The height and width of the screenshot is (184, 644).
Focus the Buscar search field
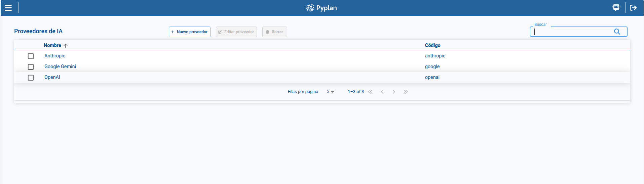coord(572,32)
